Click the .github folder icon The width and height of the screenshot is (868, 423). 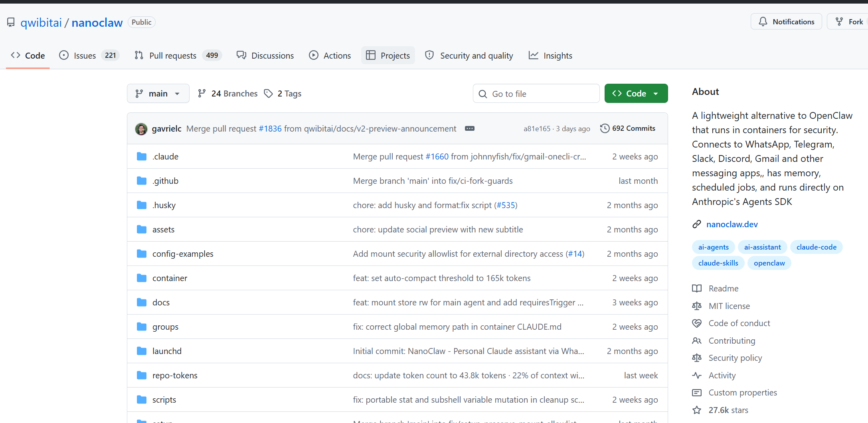pos(142,181)
